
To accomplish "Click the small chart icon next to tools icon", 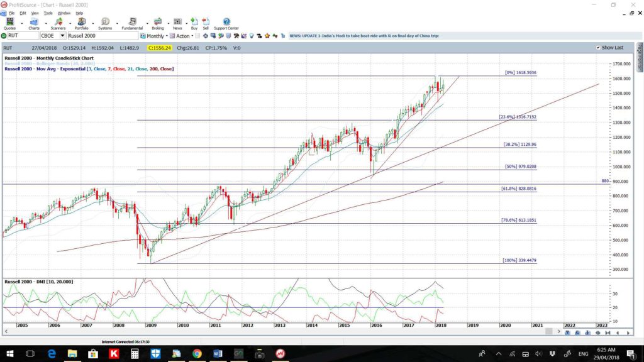I will point(243,36).
